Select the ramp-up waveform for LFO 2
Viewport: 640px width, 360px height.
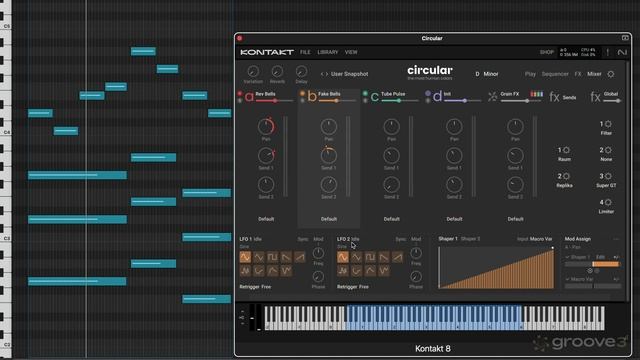point(398,257)
